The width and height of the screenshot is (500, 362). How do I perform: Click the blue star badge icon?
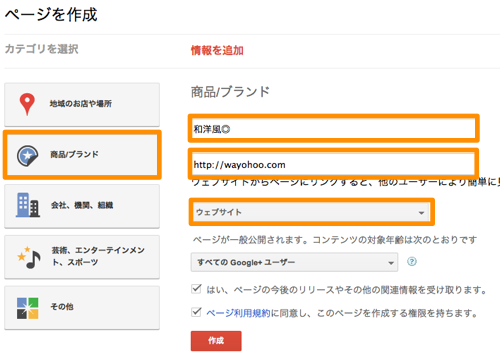[x=27, y=155]
